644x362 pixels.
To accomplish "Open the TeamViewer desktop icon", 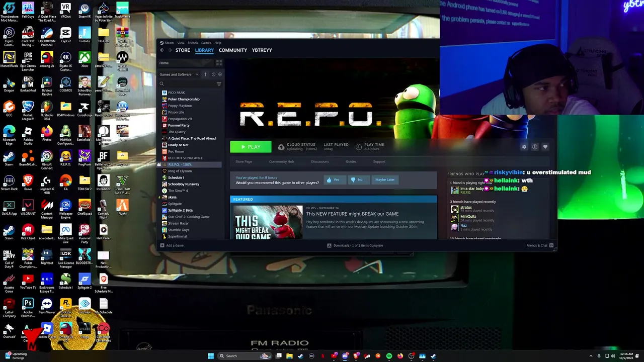I will tap(47, 306).
